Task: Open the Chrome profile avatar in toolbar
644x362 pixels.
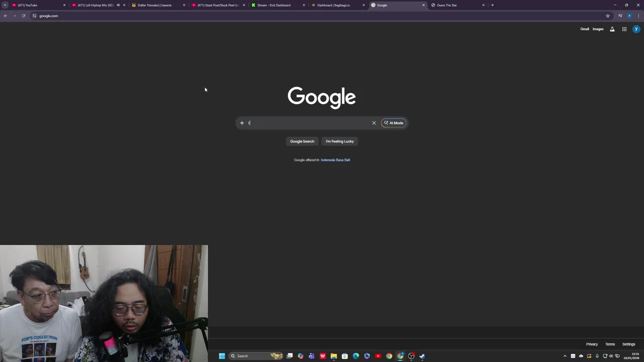Action: [x=629, y=16]
